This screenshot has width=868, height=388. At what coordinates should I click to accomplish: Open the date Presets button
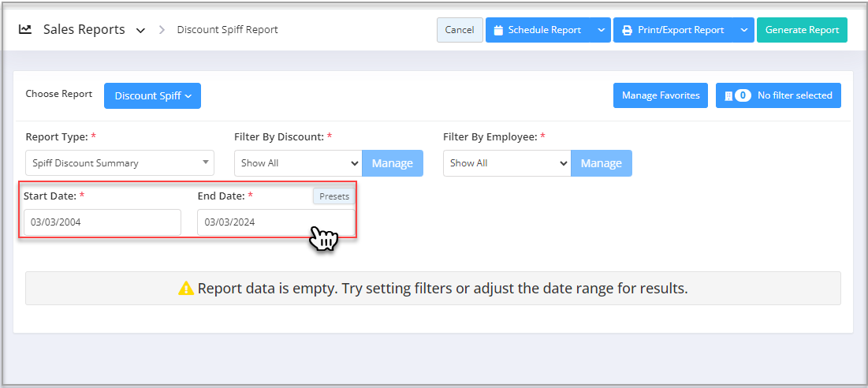click(x=334, y=196)
